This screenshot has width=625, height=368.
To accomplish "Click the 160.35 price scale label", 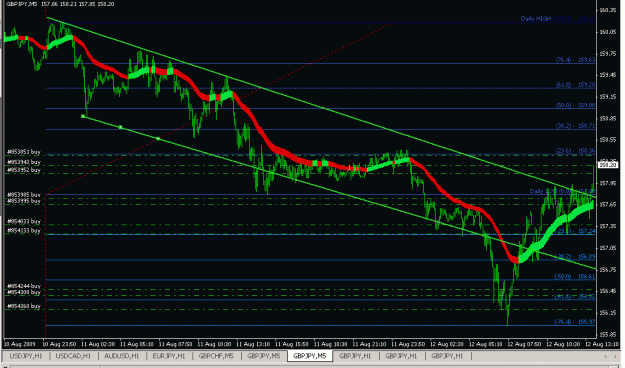I will coord(608,10).
